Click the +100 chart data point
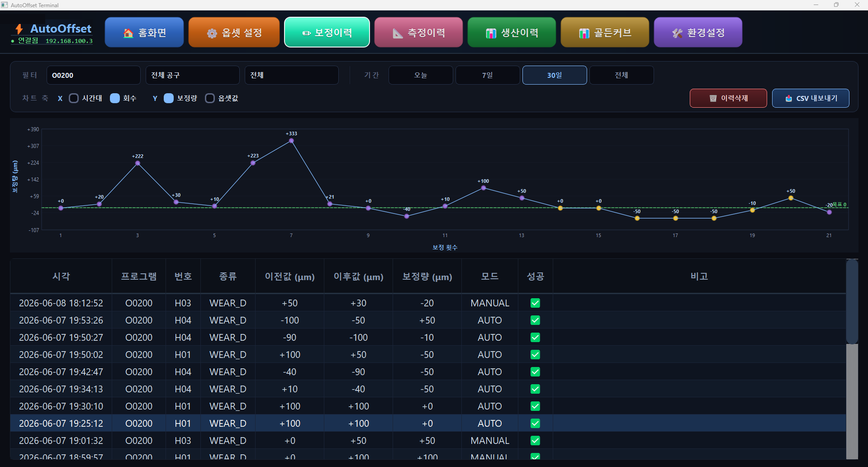Viewport: 868px width, 467px height. pyautogui.click(x=484, y=188)
